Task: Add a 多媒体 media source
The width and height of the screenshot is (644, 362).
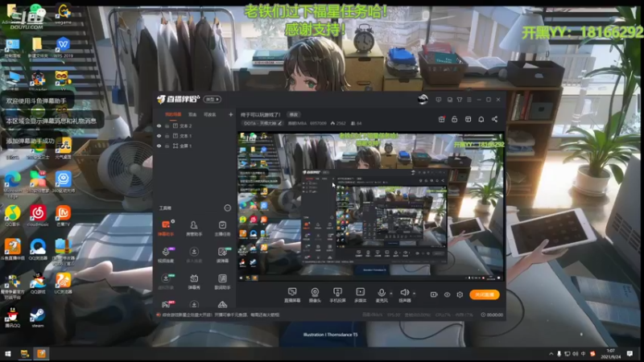Action: [360, 294]
